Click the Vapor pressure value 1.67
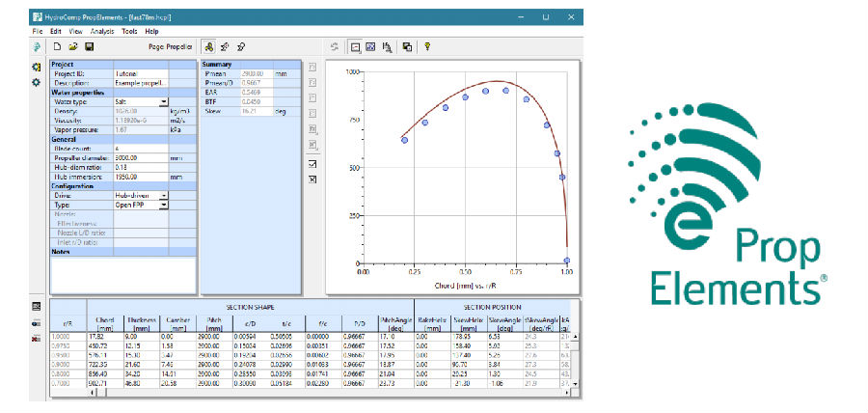868x413 pixels. (141, 130)
